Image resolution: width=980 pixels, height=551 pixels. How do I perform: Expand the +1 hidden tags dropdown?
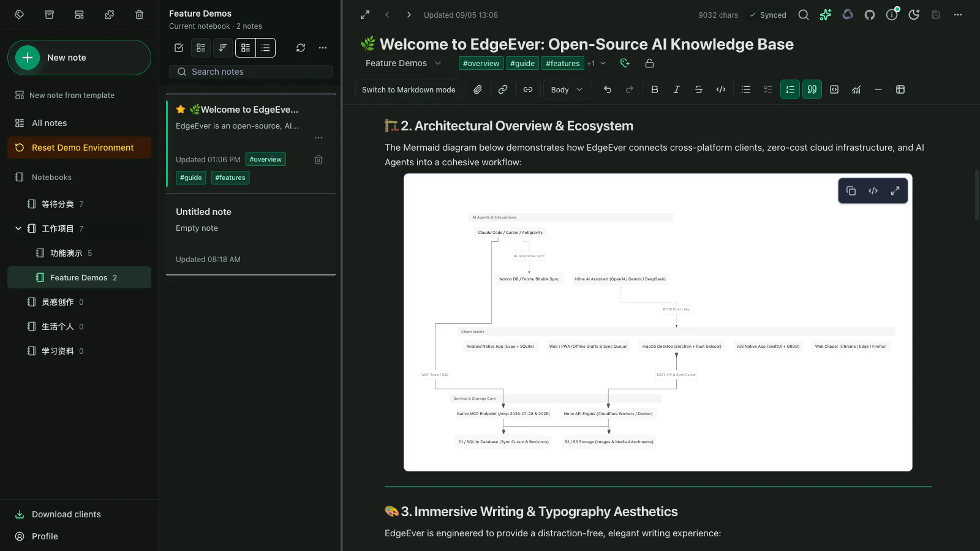[x=596, y=63]
